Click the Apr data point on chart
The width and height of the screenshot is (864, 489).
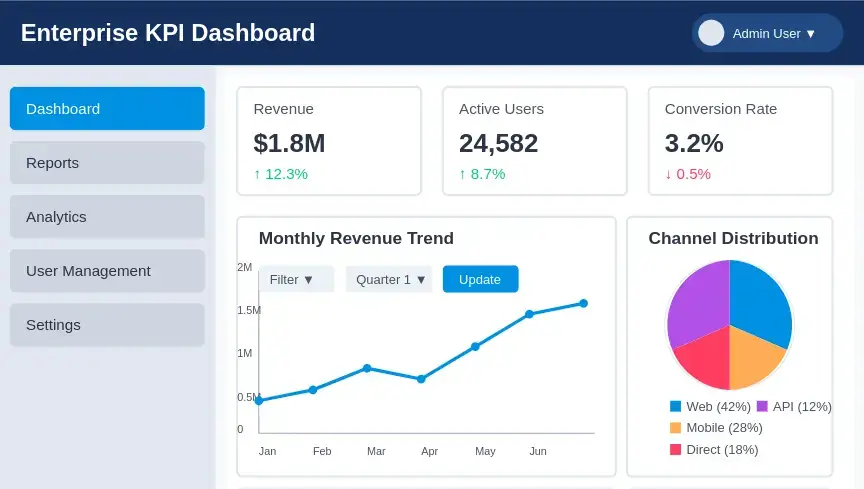421,379
